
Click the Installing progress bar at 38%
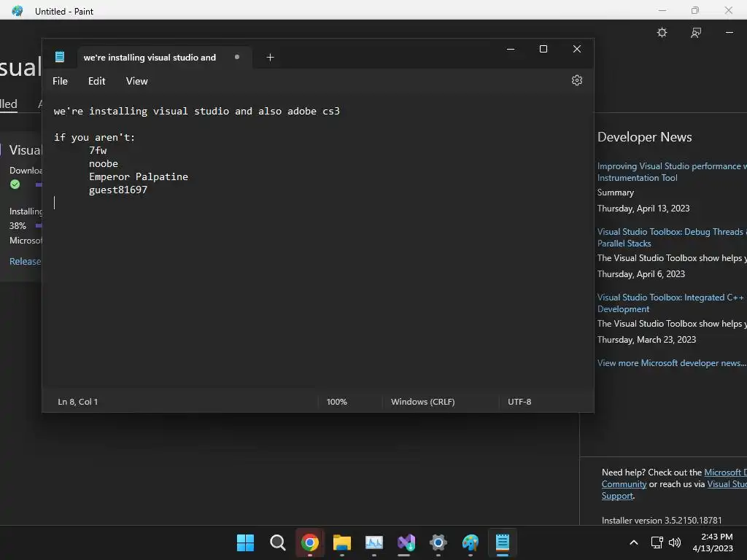(39, 226)
